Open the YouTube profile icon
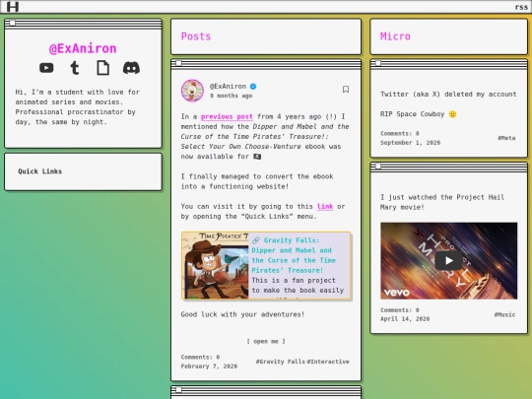532x399 pixels. [46, 68]
